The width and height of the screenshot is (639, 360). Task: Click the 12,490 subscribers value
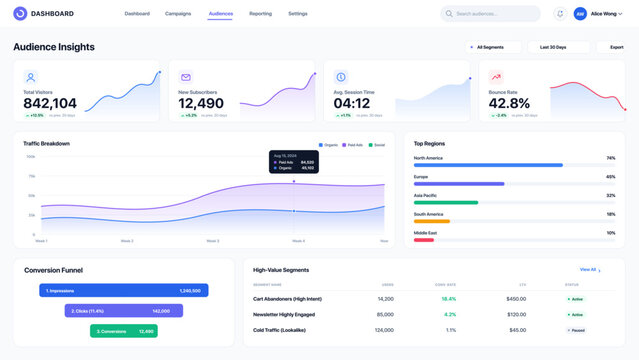201,104
